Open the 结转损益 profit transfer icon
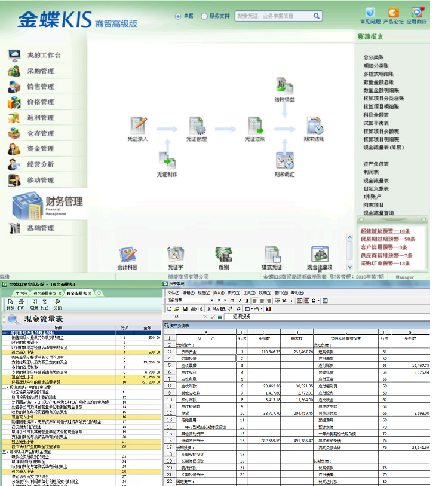The width and height of the screenshot is (448, 486). [284, 86]
